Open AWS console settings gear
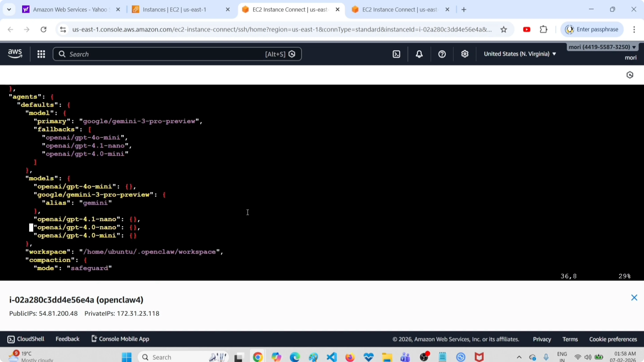Viewport: 644px width, 362px height. tap(465, 54)
